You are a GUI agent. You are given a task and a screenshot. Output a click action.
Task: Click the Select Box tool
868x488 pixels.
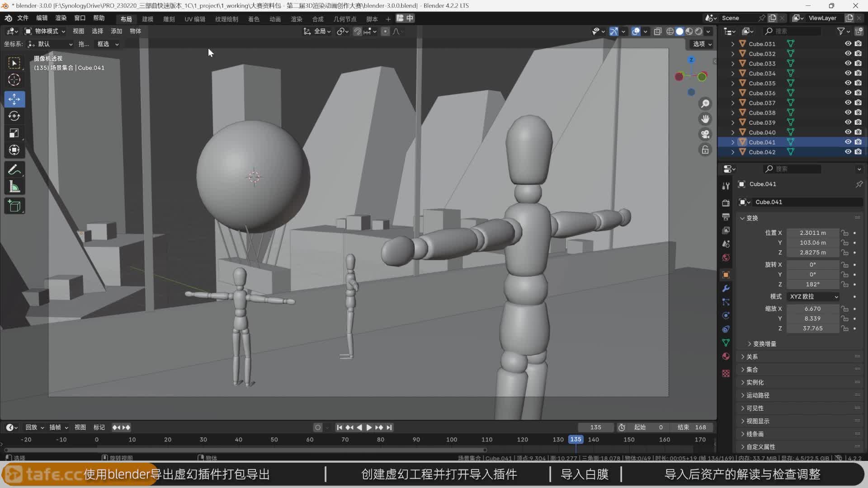tap(14, 63)
